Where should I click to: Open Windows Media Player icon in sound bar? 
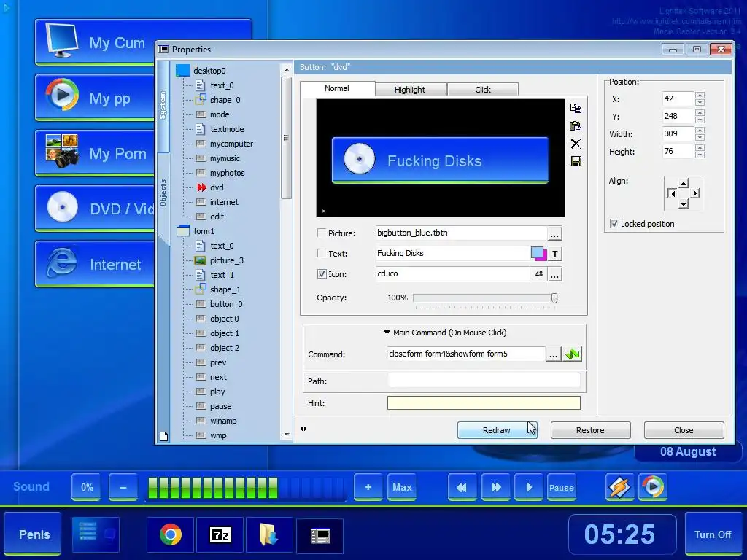[653, 487]
